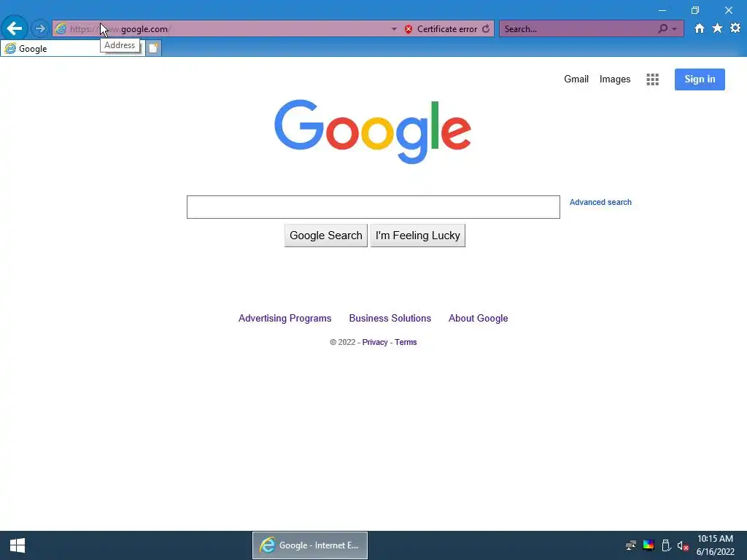The height and width of the screenshot is (560, 747).
Task: Restore down the Internet Explorer window
Action: pos(695,10)
